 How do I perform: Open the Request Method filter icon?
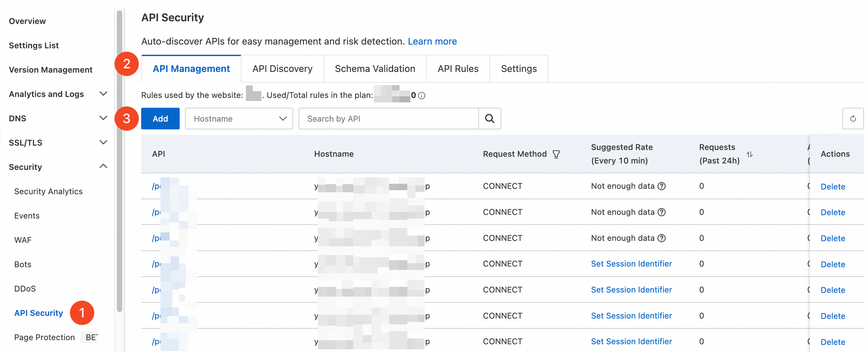(x=556, y=154)
